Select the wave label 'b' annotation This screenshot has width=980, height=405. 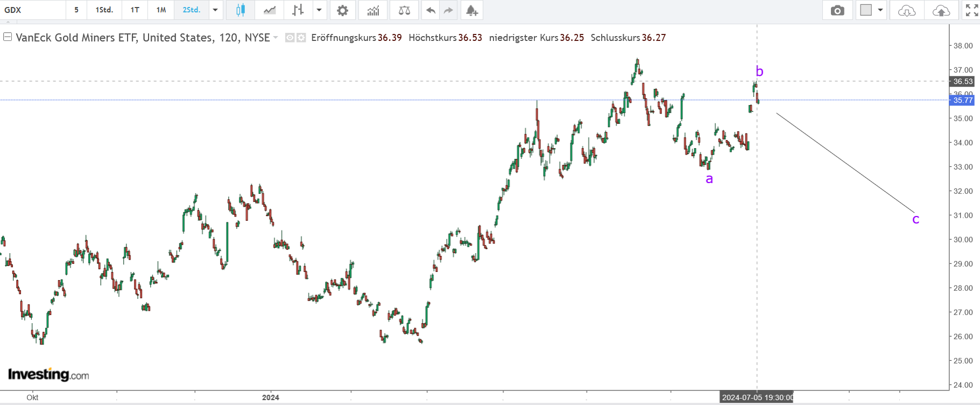[759, 71]
